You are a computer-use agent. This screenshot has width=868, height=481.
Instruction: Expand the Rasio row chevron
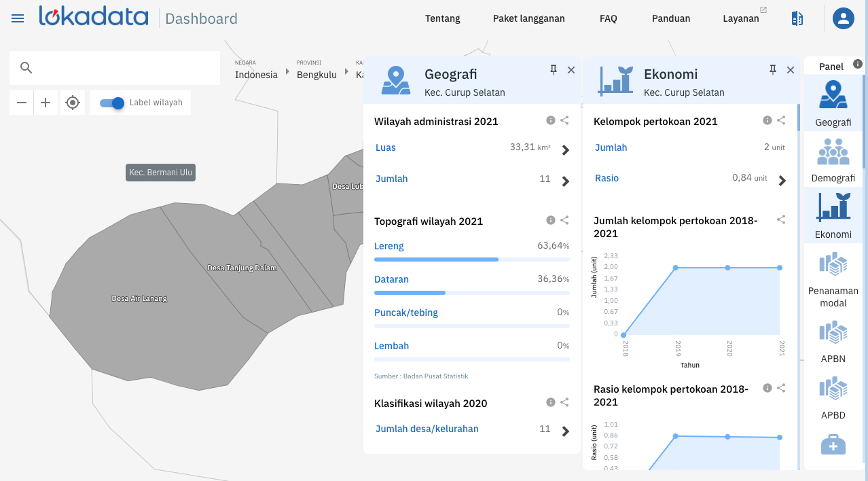(x=782, y=181)
